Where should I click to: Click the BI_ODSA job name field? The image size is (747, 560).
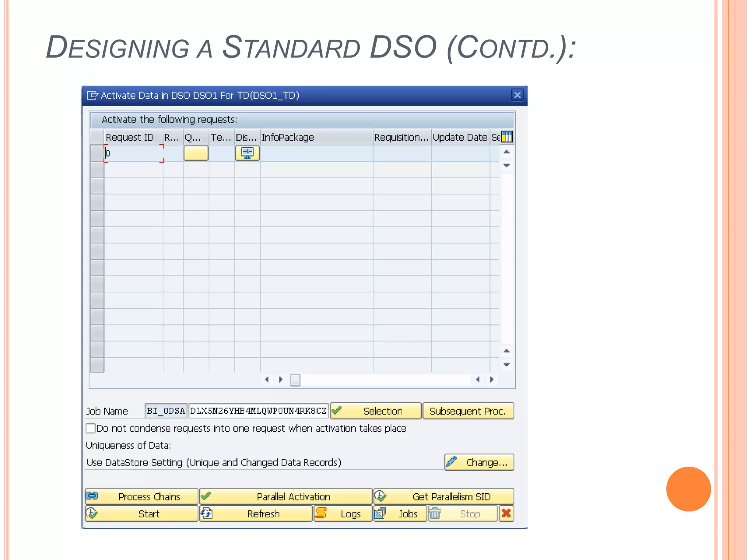coord(166,411)
